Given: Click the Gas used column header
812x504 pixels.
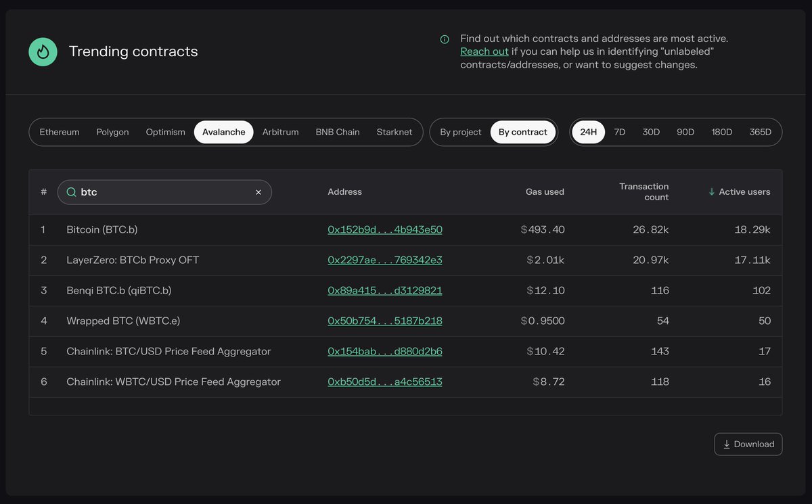Looking at the screenshot, I should coord(545,192).
